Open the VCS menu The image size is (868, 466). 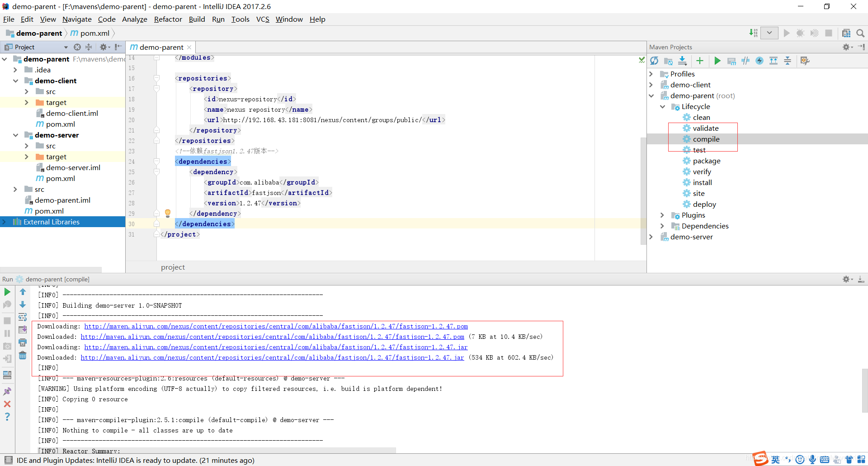tap(263, 19)
